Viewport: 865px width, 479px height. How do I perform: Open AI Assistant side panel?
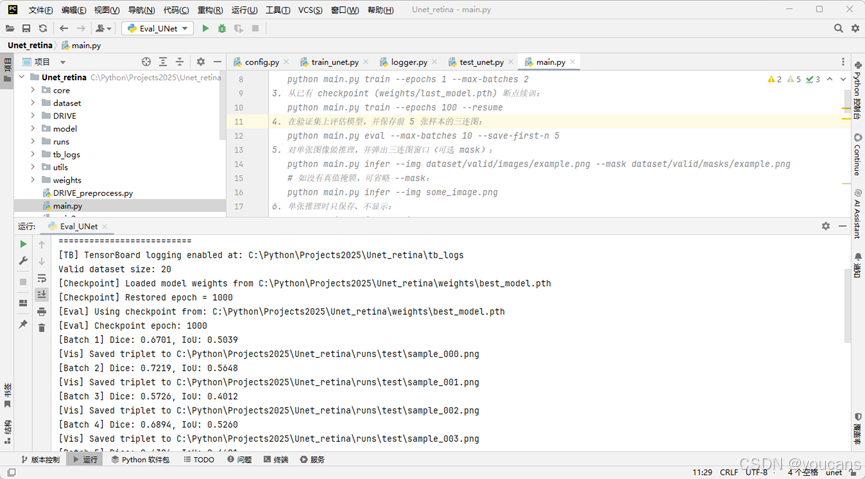pyautogui.click(x=857, y=214)
